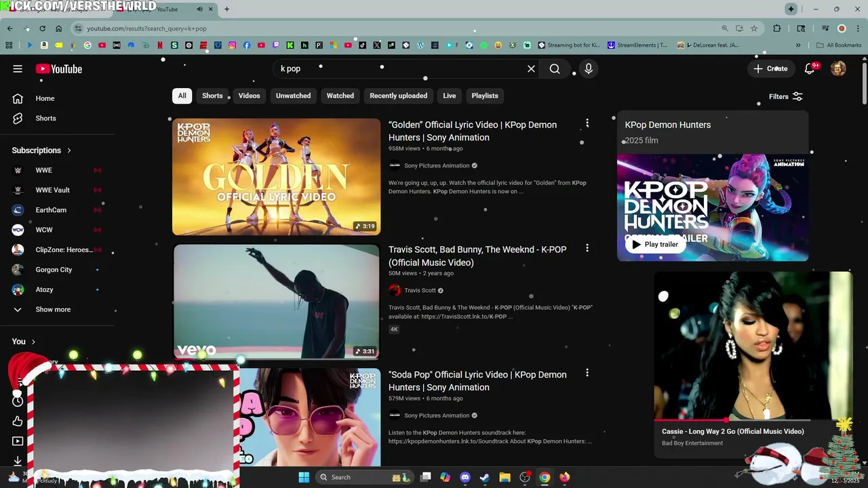The width and height of the screenshot is (868, 488).
Task: Open the Sony Pictures Animation channel under Golden
Action: (x=437, y=165)
